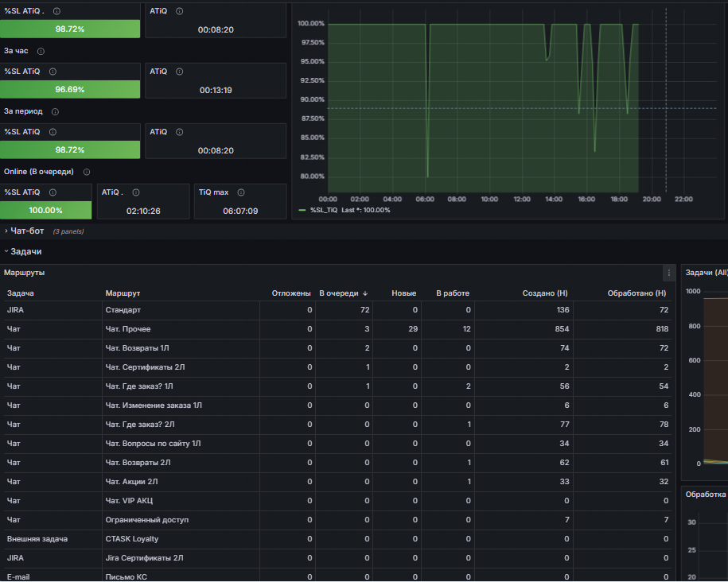Click info icon beside 'TiQ max' panel title

[241, 192]
